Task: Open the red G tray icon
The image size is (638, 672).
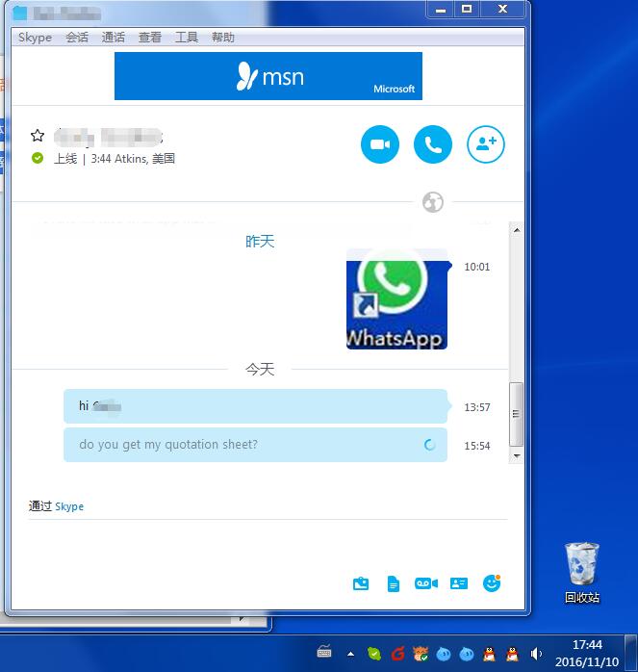Action: [x=397, y=654]
